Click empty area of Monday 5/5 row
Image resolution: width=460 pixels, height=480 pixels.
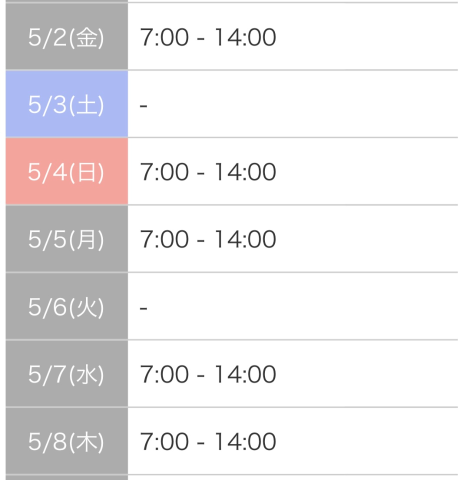(x=367, y=239)
